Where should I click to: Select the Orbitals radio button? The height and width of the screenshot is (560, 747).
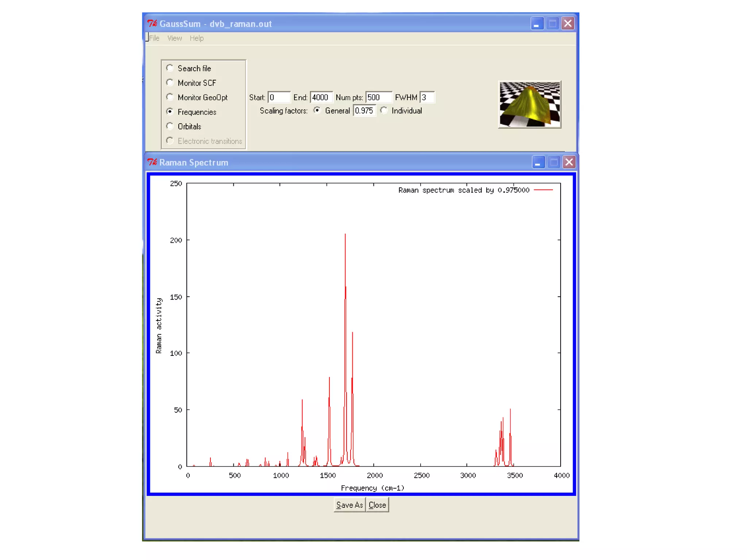click(170, 126)
